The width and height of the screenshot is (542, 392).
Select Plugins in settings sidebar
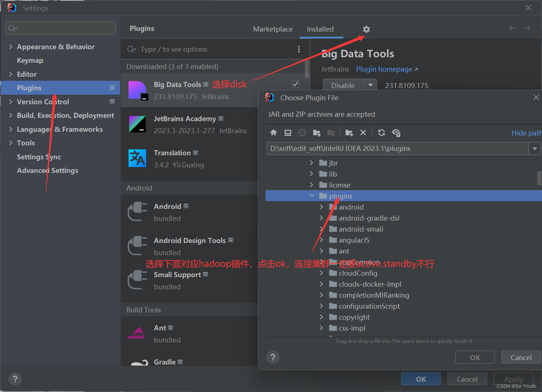[60, 88]
